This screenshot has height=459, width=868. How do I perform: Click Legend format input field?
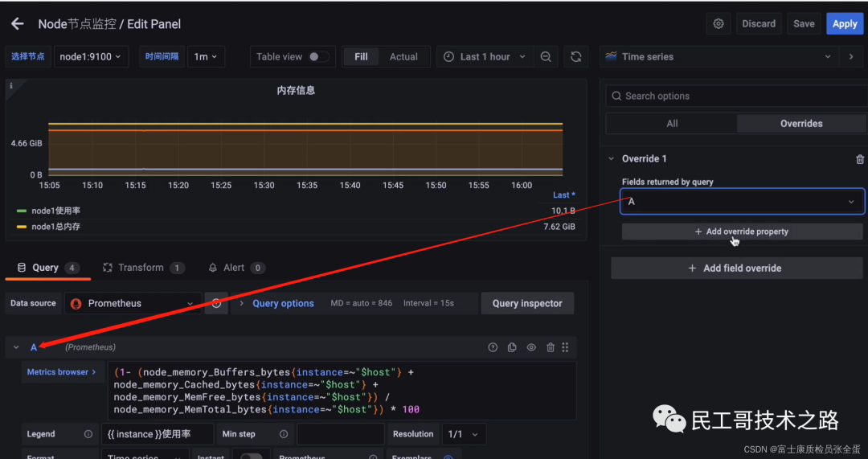tap(158, 434)
